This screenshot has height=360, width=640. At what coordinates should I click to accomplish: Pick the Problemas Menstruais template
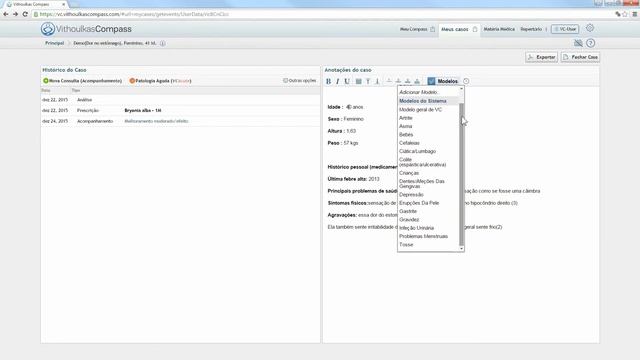[x=424, y=236]
